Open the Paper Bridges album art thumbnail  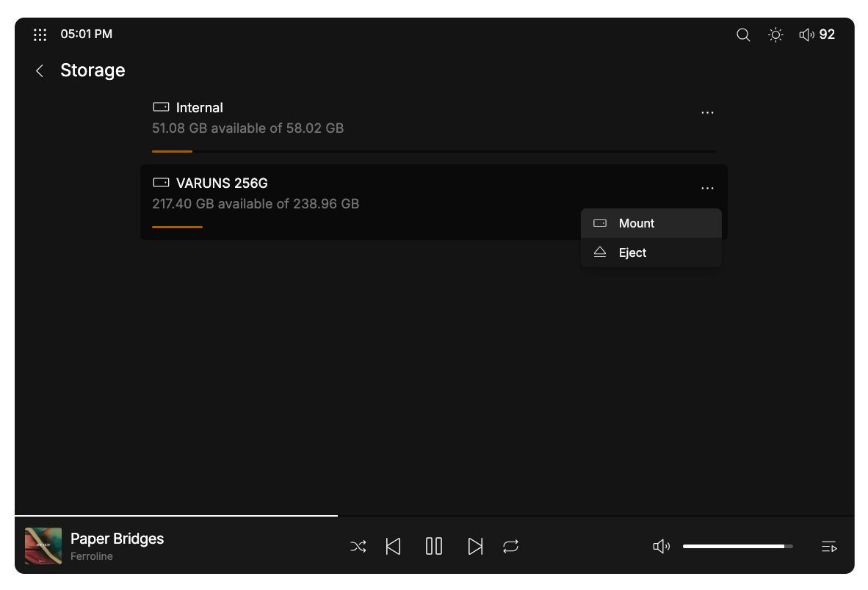(x=43, y=546)
